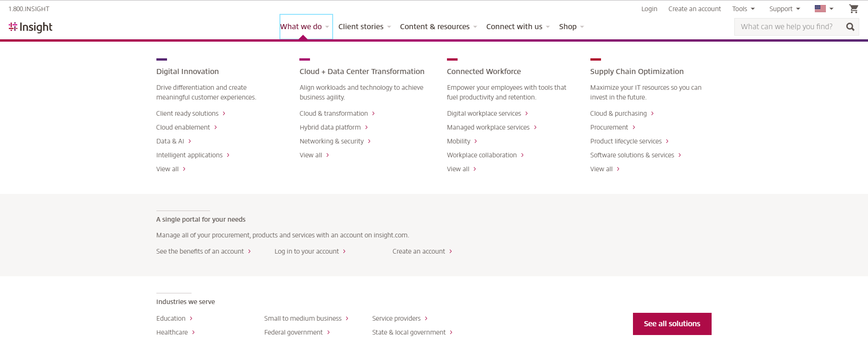Click arrow beside Healthcare link
868x354 pixels.
(193, 332)
